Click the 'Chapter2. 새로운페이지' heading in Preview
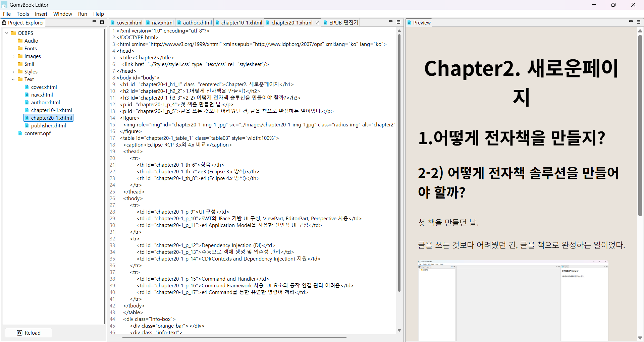 (x=521, y=82)
